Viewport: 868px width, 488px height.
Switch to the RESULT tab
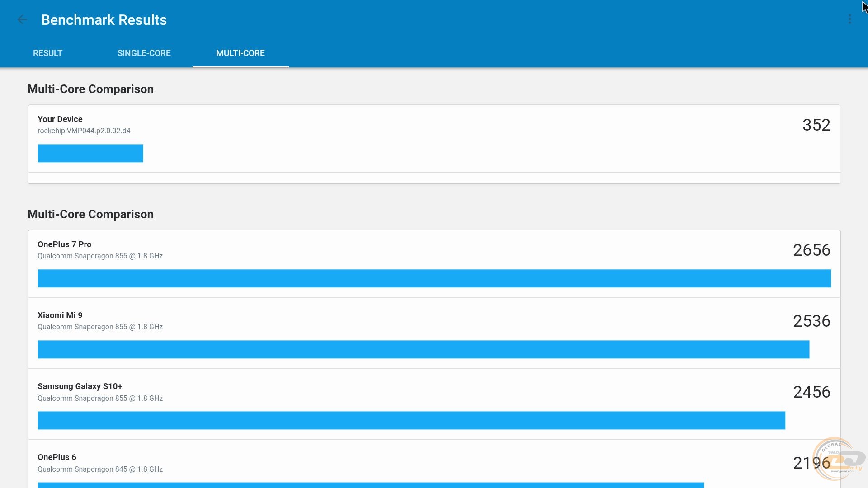coord(47,53)
